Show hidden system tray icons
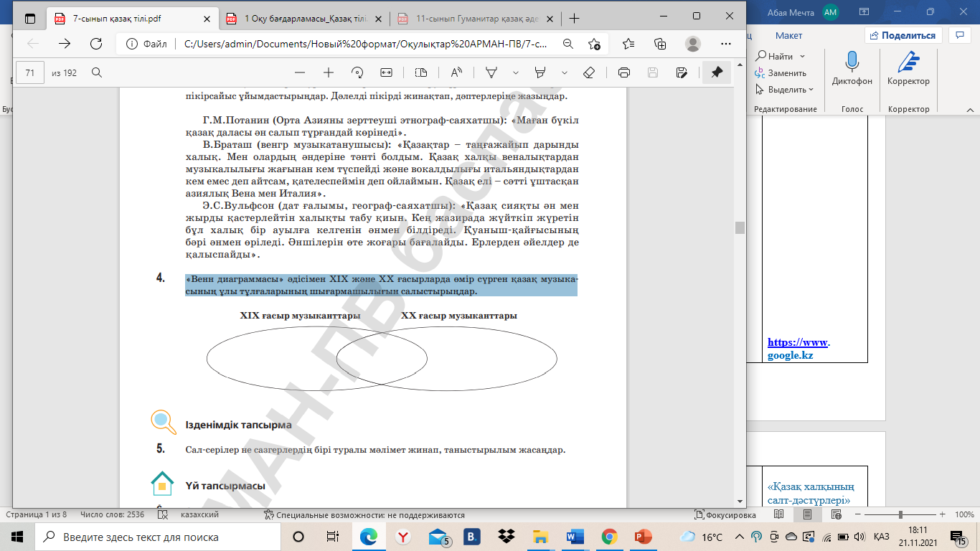The width and height of the screenshot is (980, 551). click(x=740, y=537)
